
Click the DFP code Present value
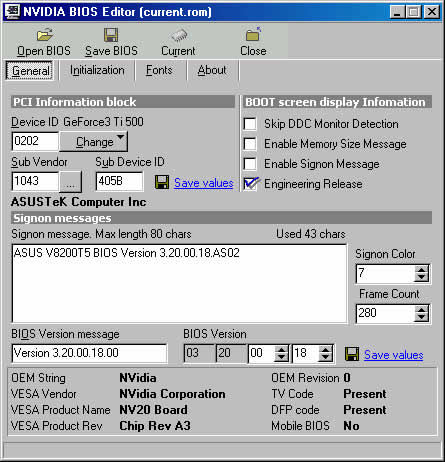tap(365, 410)
